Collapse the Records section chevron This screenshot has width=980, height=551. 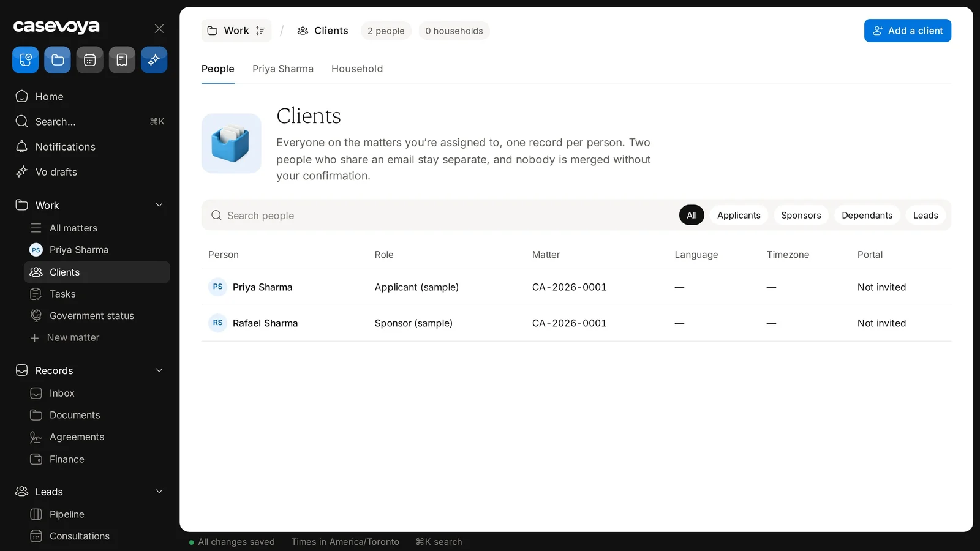159,370
